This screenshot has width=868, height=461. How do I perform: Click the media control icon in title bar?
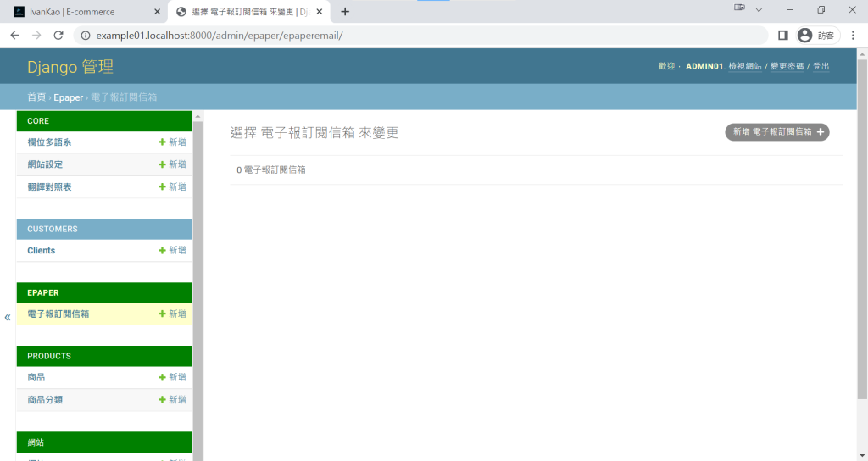coord(739,8)
